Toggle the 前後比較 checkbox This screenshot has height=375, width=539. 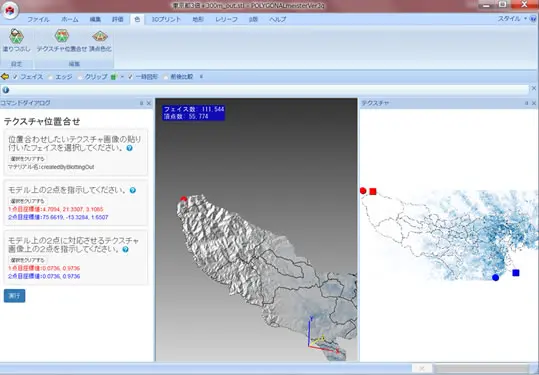click(166, 77)
